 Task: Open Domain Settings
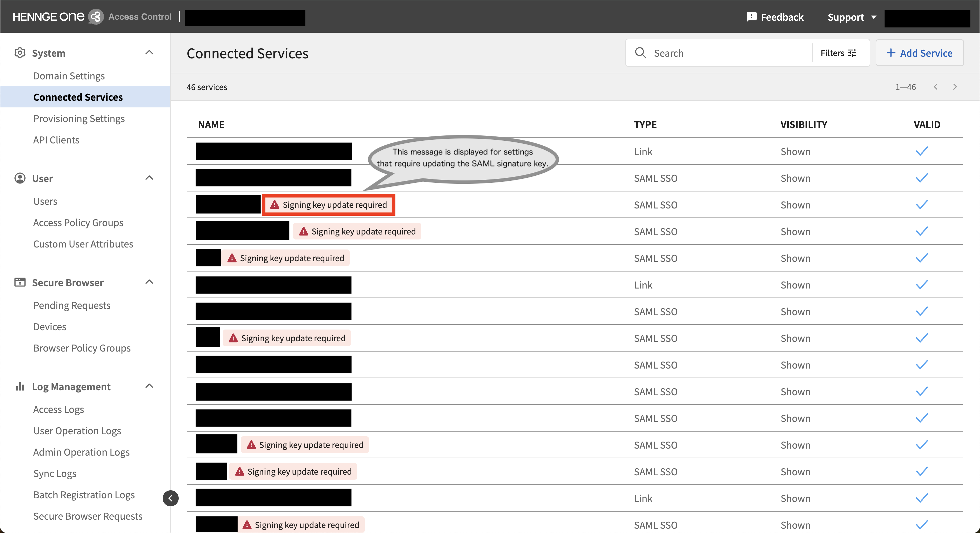click(x=69, y=76)
